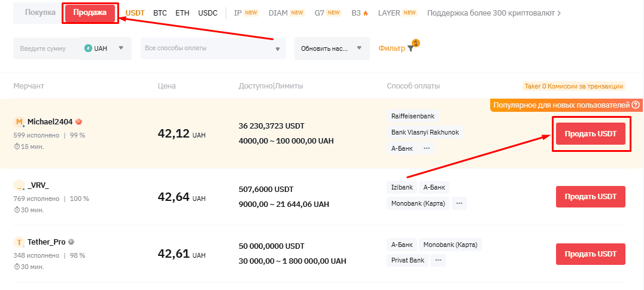
Task: Click the 42,12 UAH price
Action: click(x=181, y=134)
